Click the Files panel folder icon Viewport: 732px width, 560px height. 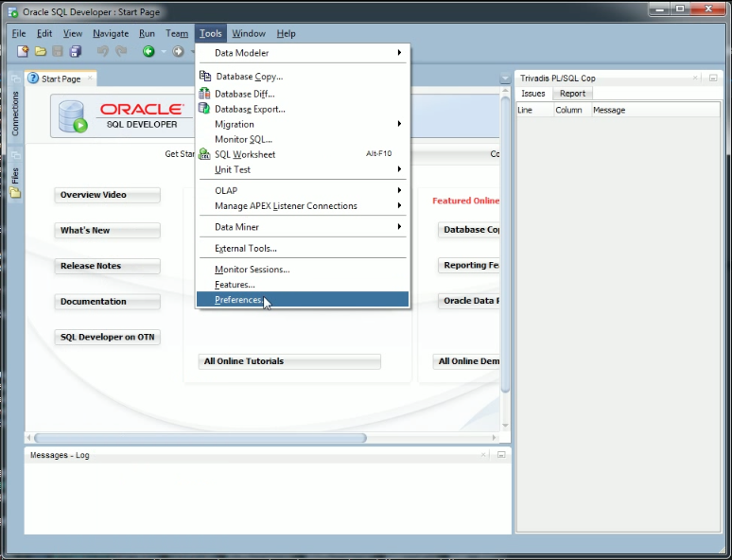point(15,192)
